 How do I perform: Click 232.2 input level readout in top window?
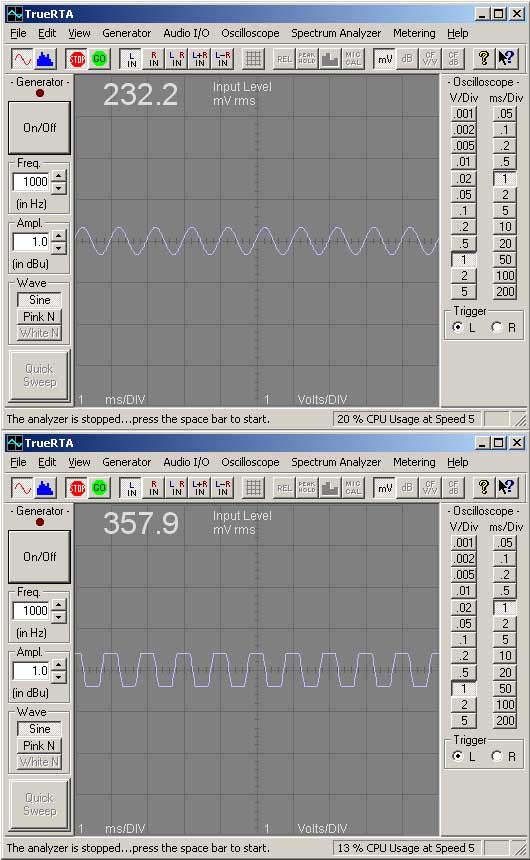click(x=140, y=94)
